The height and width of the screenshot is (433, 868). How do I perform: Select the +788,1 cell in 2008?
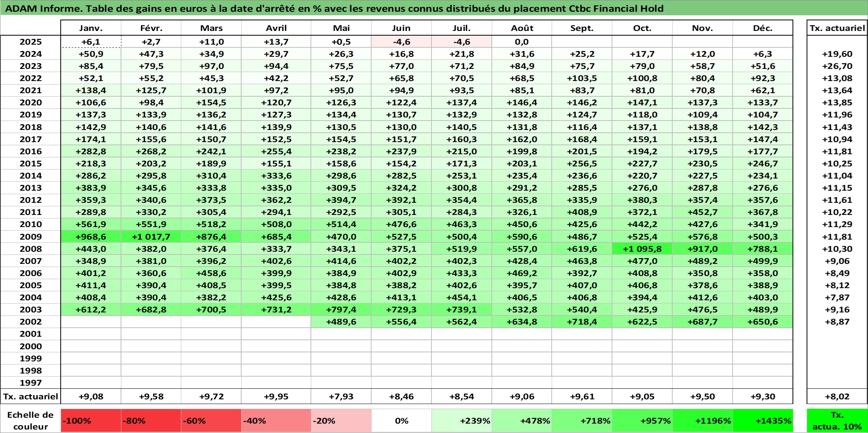coord(763,249)
